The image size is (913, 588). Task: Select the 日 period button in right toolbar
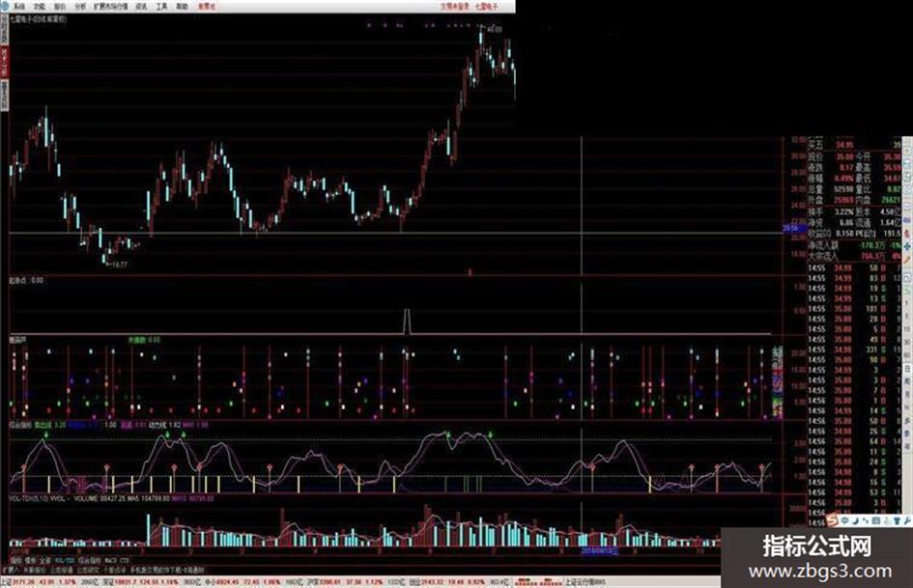[907, 369]
